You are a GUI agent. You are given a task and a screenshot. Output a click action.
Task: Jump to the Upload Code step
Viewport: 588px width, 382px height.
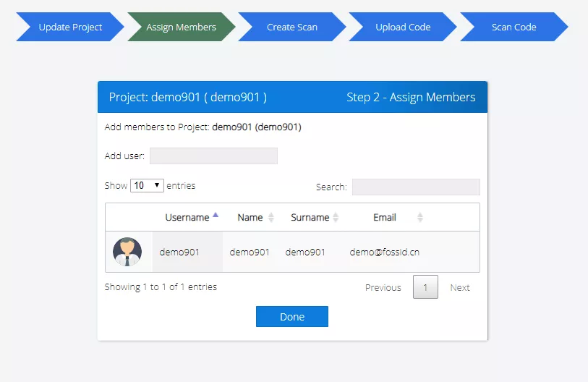403,27
